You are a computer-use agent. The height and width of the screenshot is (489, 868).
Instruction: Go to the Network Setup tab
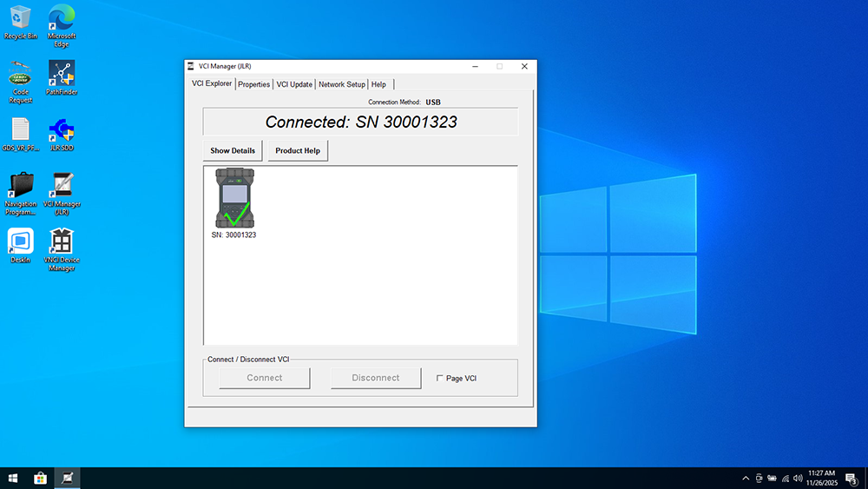[x=342, y=84]
